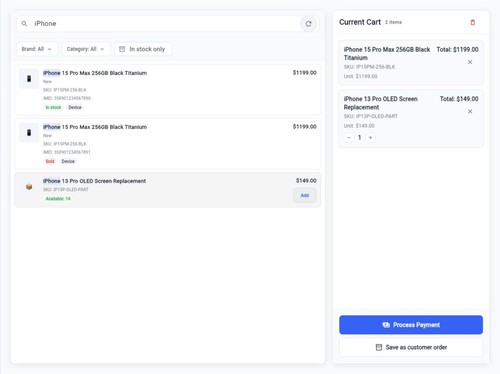Increase OLED Screen Replacement quantity
This screenshot has height=374, width=500.
(370, 137)
